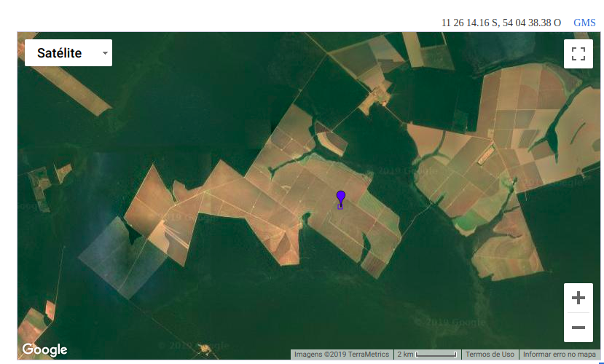604x364 pixels.
Task: Click the arrow beside Satélite
Action: tap(105, 53)
